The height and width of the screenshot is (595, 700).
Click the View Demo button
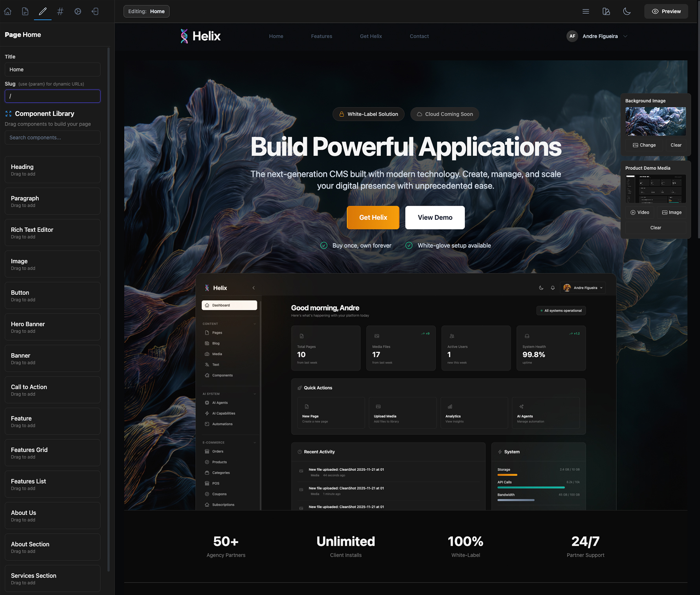click(x=435, y=217)
